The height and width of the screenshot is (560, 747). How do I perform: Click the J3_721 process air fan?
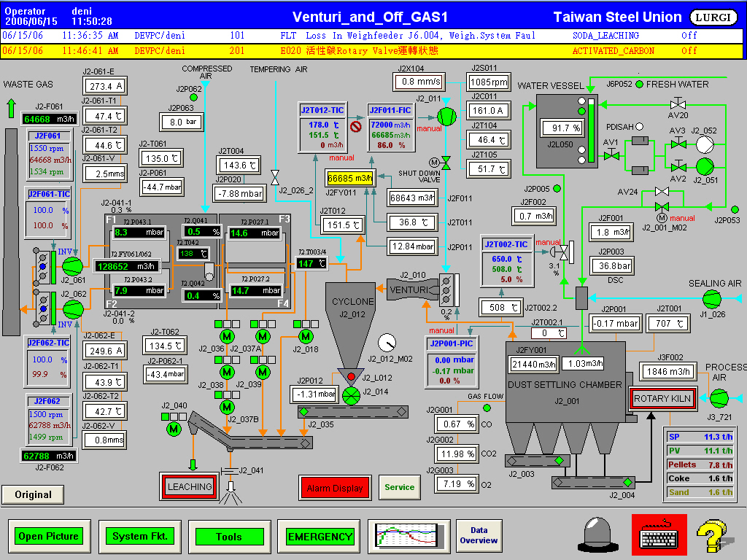click(x=719, y=399)
